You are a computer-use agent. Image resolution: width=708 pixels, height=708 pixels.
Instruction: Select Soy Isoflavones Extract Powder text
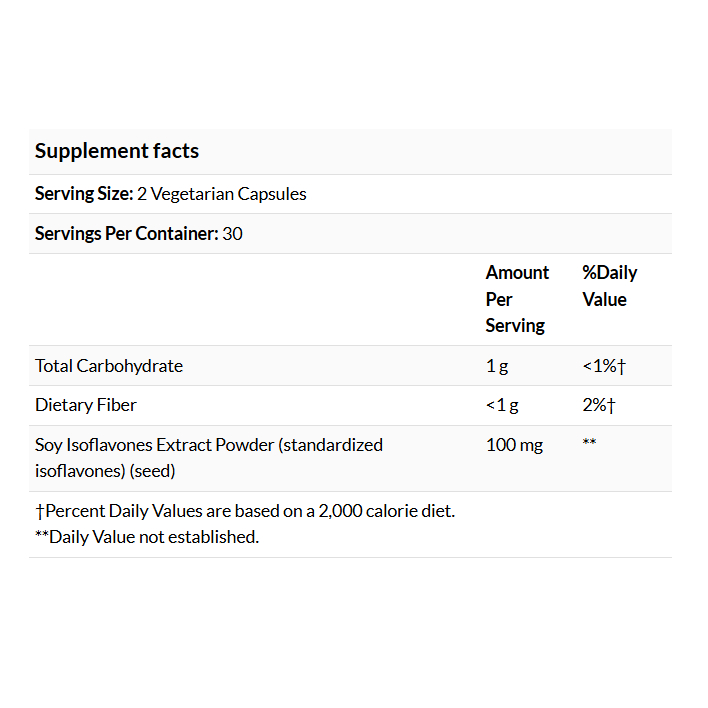154,445
